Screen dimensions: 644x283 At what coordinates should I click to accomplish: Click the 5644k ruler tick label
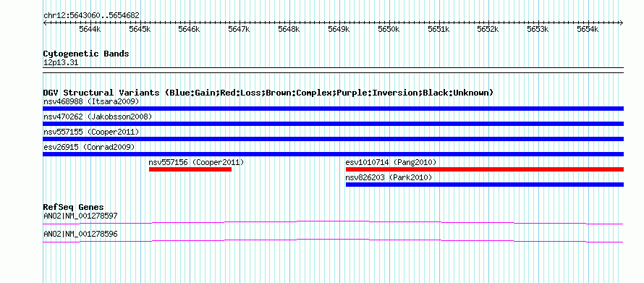pos(90,30)
